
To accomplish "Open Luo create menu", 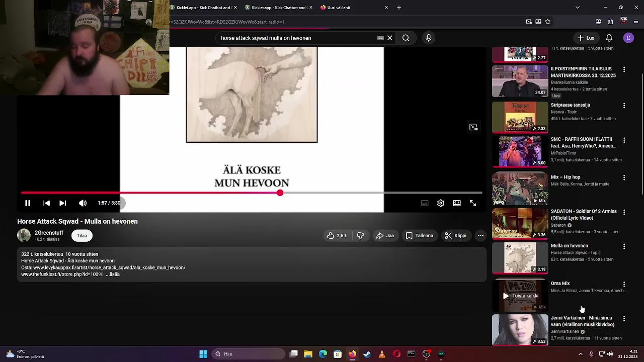I will (586, 38).
